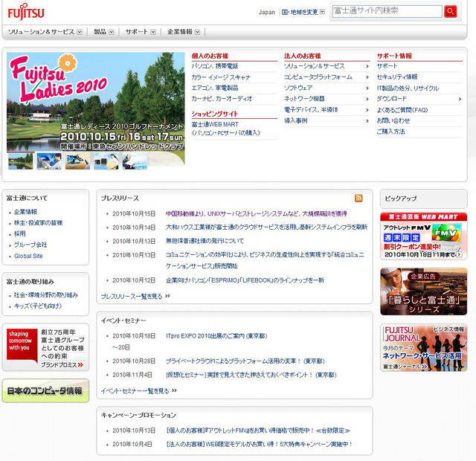476x461 pixels.
Task: Expand the ネットワーク機器 row arrow
Action: 367,99
